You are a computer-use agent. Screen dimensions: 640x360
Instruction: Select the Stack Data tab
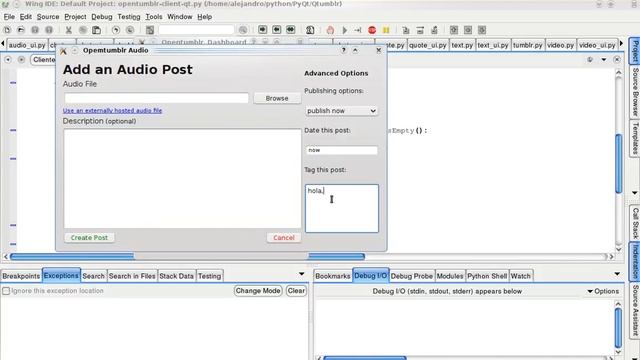(176, 276)
